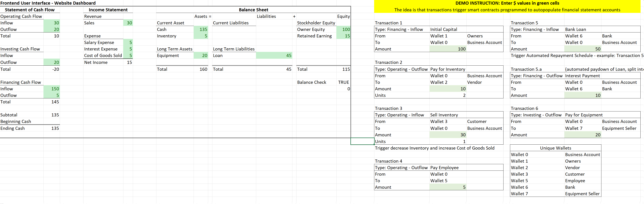Click the Sell Inventory amount cell showing 30
Viewport: 644px width, 204px height.
448,135
